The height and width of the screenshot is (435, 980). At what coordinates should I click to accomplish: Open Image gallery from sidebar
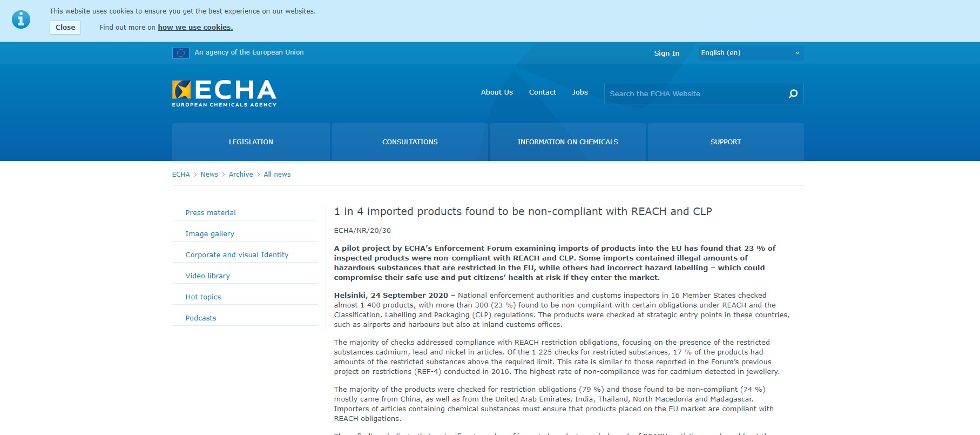[x=209, y=234]
